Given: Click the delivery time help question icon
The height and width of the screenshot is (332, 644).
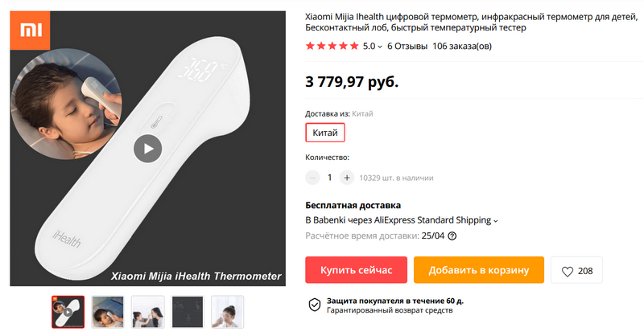Looking at the screenshot, I should [x=452, y=236].
